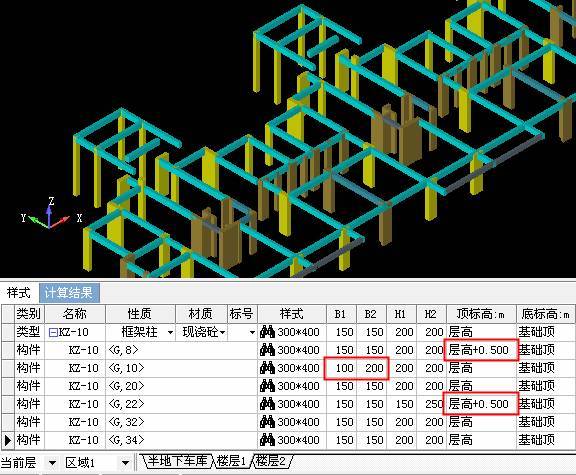Switch to the 计算结果 tab
Screen dimensions: 576x475
(69, 293)
